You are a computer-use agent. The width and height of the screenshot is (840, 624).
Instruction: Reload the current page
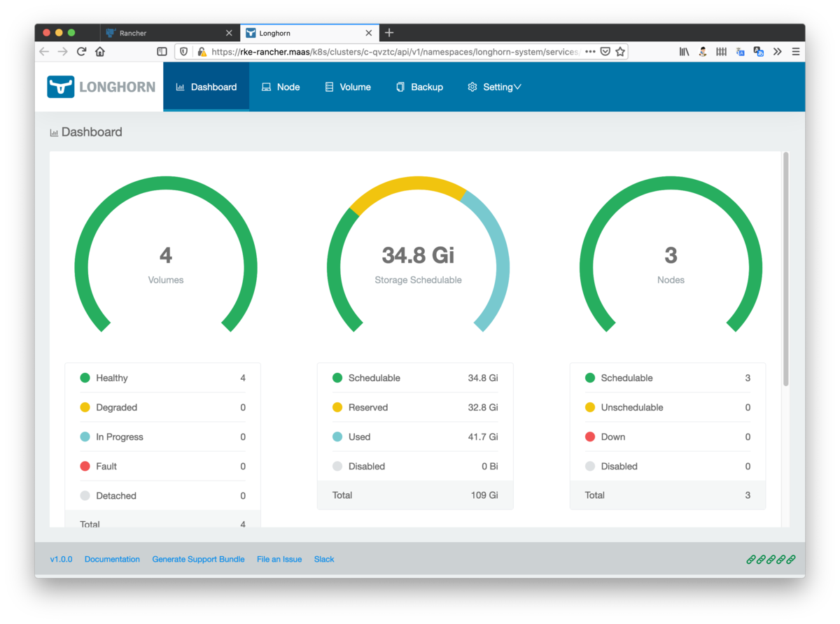tap(81, 52)
